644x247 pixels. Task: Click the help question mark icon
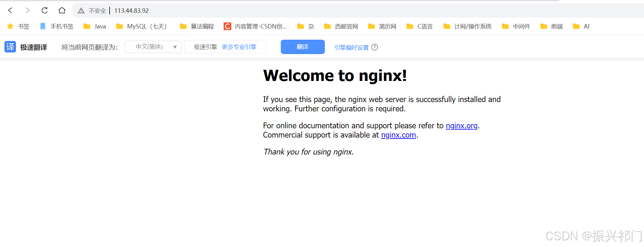point(375,47)
